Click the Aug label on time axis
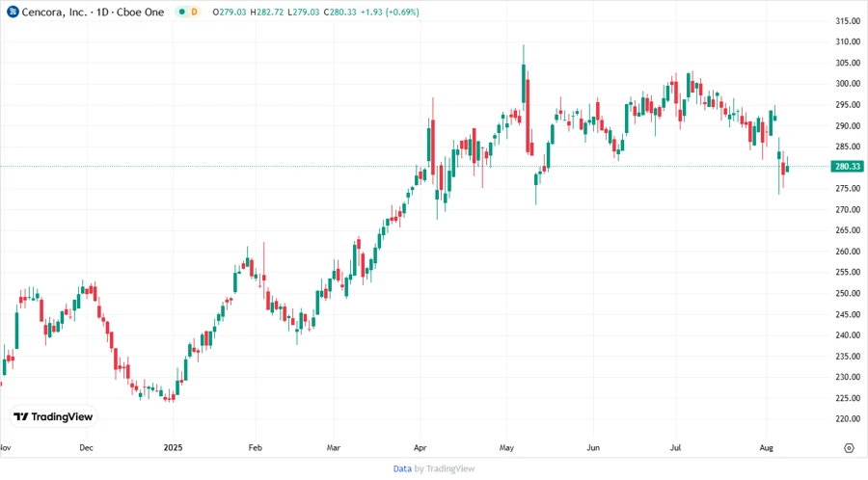 point(767,448)
